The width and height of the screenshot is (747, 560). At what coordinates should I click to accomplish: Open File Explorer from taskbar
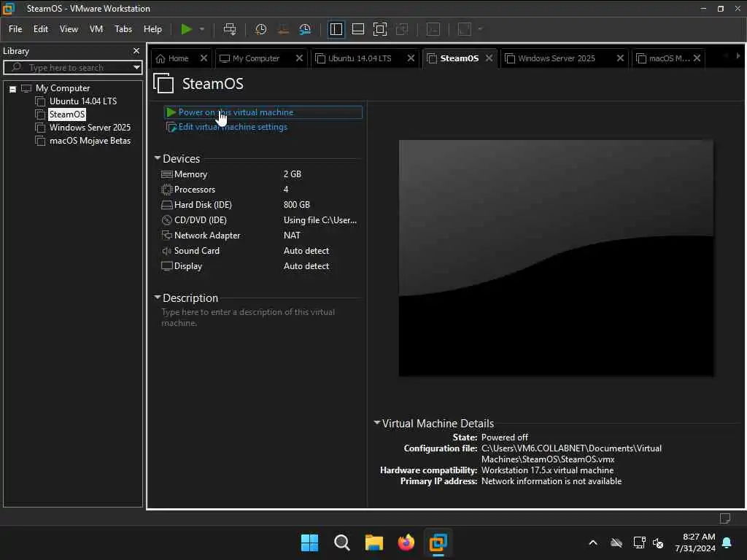pyautogui.click(x=374, y=542)
